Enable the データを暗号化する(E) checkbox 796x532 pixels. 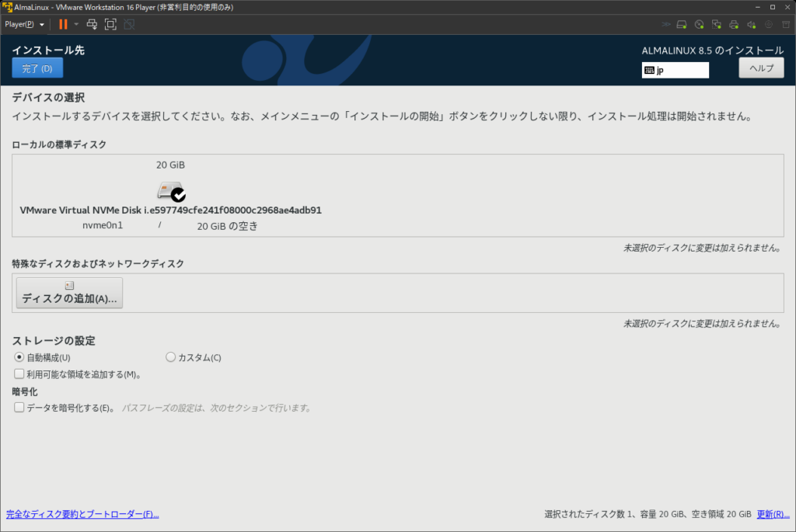[19, 408]
